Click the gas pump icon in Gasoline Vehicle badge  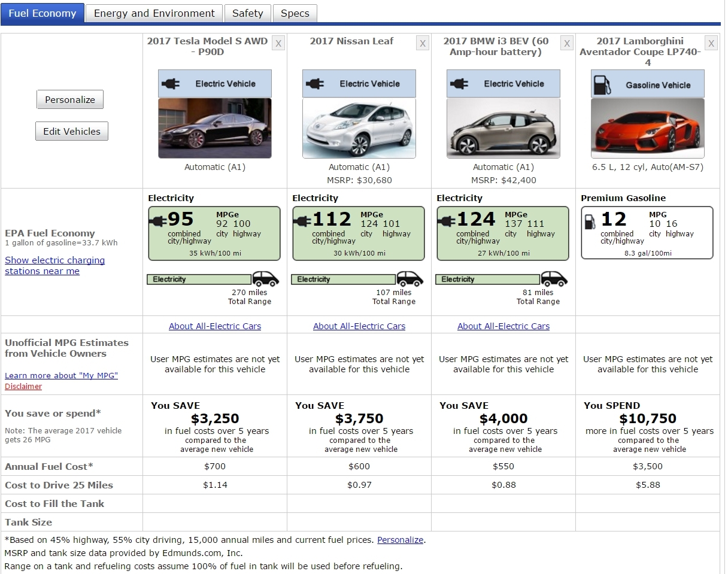[602, 84]
